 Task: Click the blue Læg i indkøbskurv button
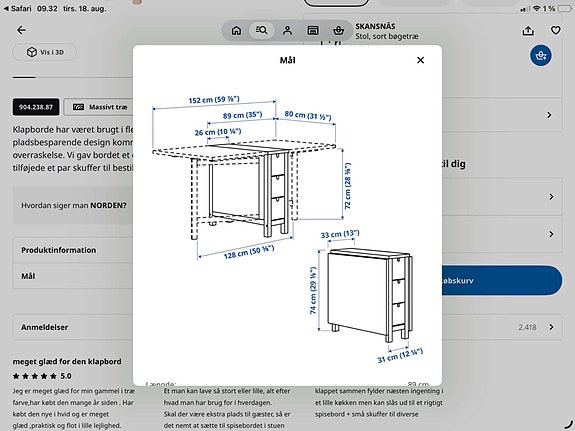502,281
